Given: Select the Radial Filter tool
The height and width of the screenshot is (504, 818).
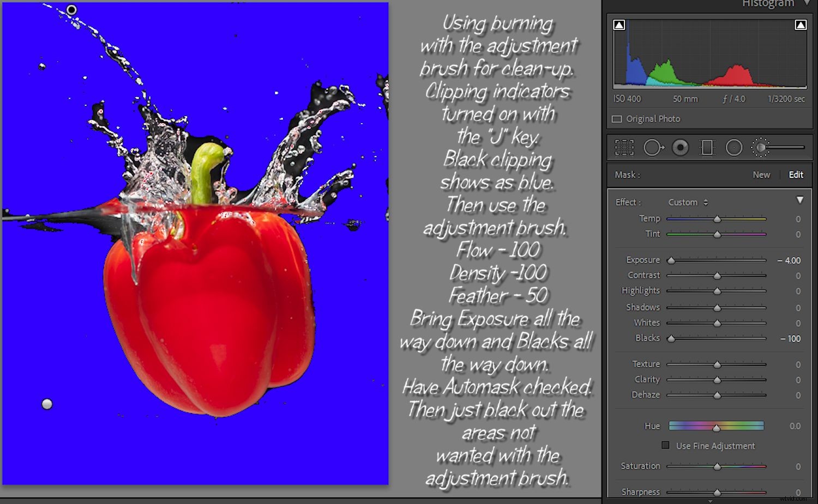Looking at the screenshot, I should click(x=733, y=147).
